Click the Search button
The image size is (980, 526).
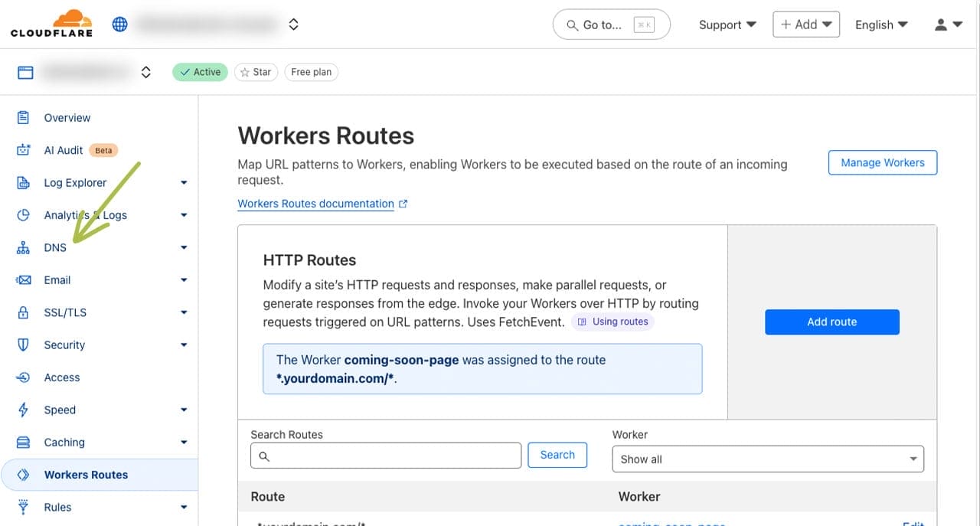coord(557,455)
